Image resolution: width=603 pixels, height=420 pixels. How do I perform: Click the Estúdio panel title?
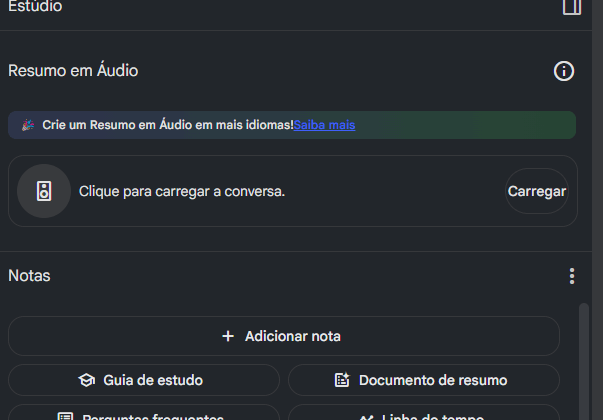tap(35, 7)
